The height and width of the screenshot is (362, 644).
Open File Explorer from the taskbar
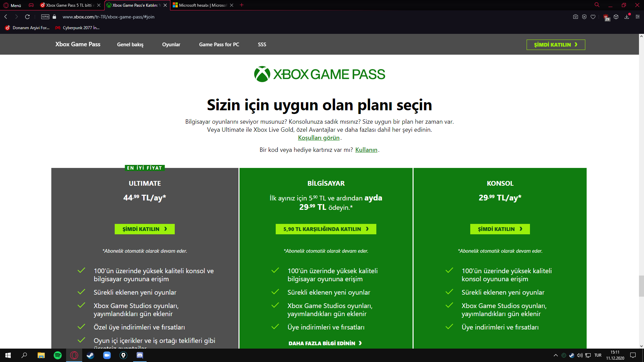(x=41, y=355)
